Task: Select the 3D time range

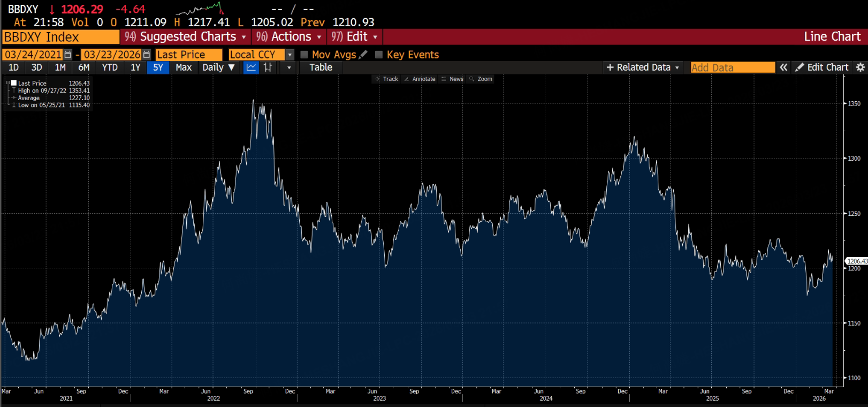Action: [36, 67]
